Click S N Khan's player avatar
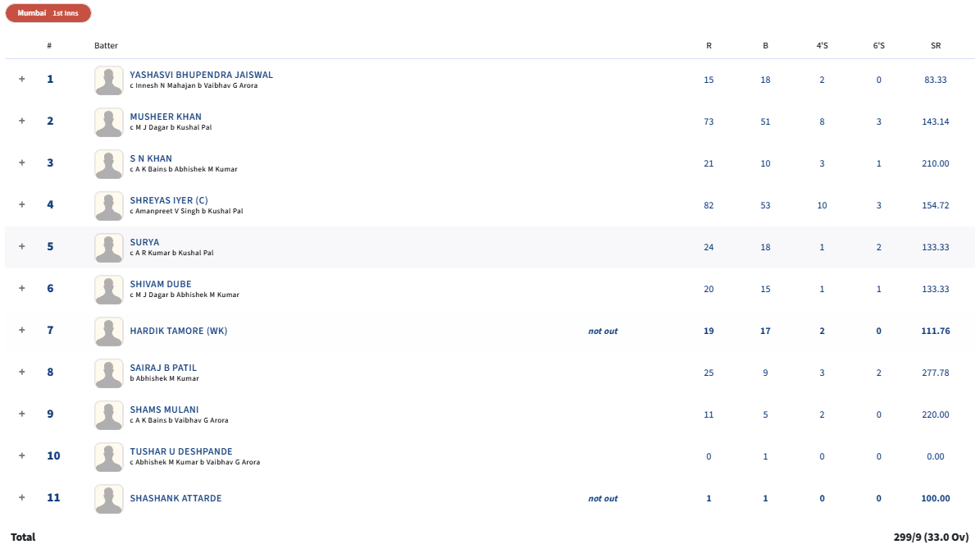 pos(109,164)
